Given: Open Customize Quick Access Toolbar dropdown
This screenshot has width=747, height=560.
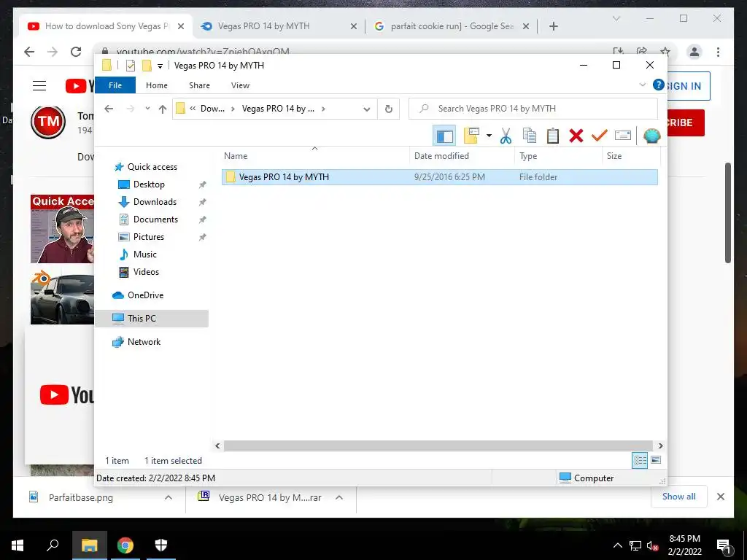Looking at the screenshot, I should pos(160,66).
